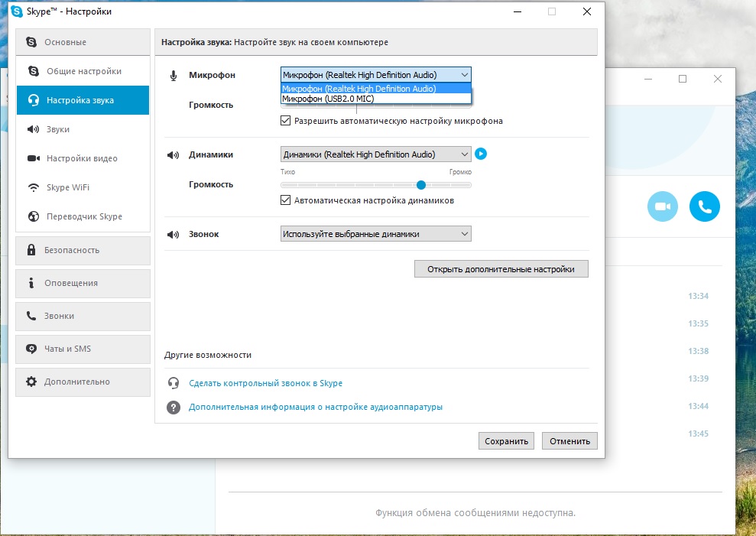Click the info icon of Оповещения
This screenshot has width=756, height=536.
(31, 283)
